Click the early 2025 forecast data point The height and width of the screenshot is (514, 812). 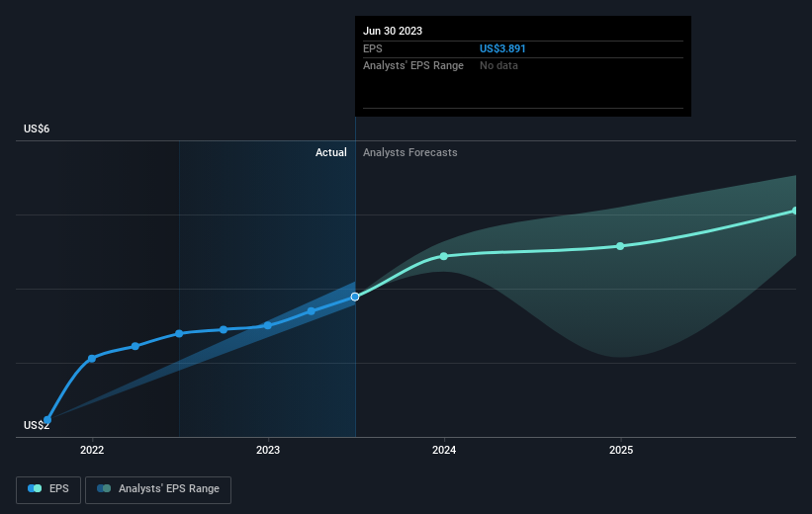[x=620, y=246]
